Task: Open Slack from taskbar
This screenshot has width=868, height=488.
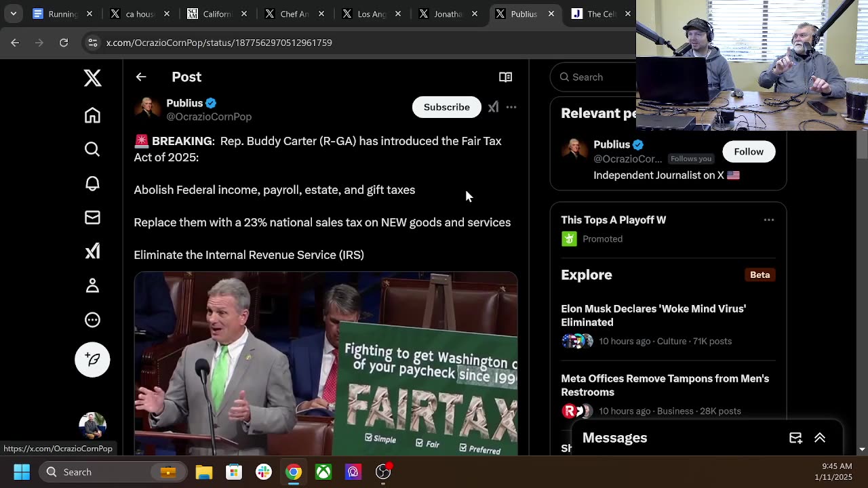Action: coord(264,472)
